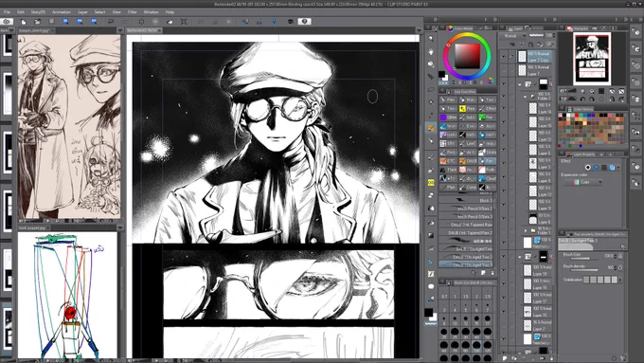This screenshot has width=644, height=363.
Task: Toggle visibility of Layer 2 Copy
Action: pyautogui.click(x=504, y=56)
